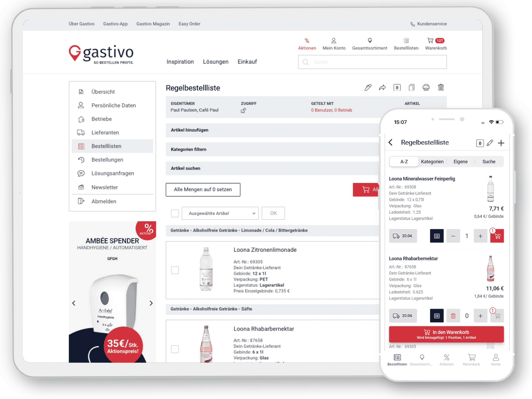The height and width of the screenshot is (399, 532).
Task: Increase quantity of Loona Rhabarbernektar on phone
Action: tap(480, 316)
